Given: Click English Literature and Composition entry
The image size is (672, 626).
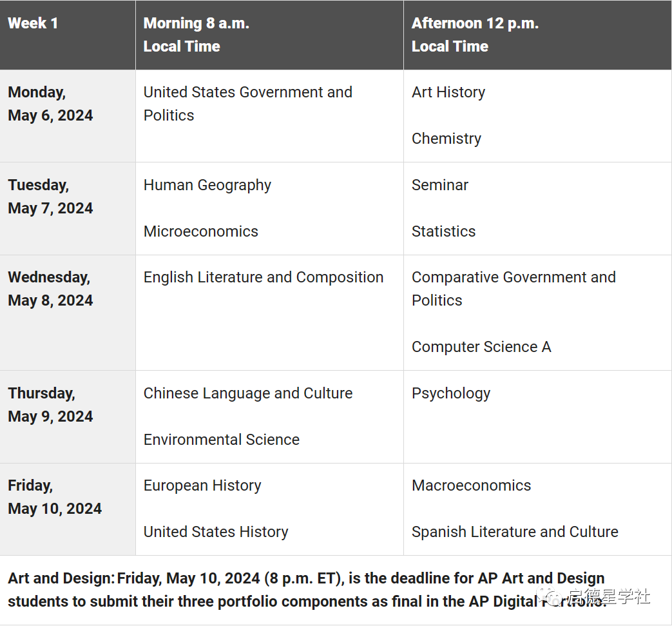Looking at the screenshot, I should click(264, 277).
